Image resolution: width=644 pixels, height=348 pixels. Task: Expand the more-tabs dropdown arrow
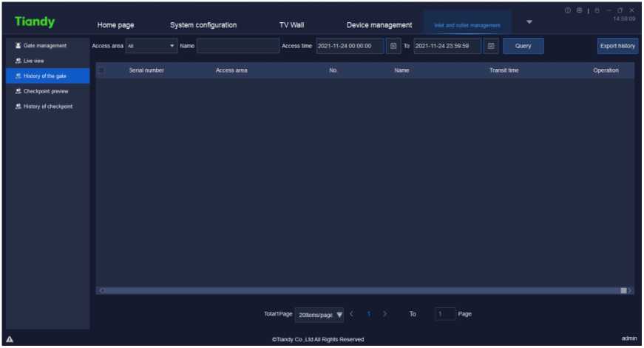click(x=529, y=21)
